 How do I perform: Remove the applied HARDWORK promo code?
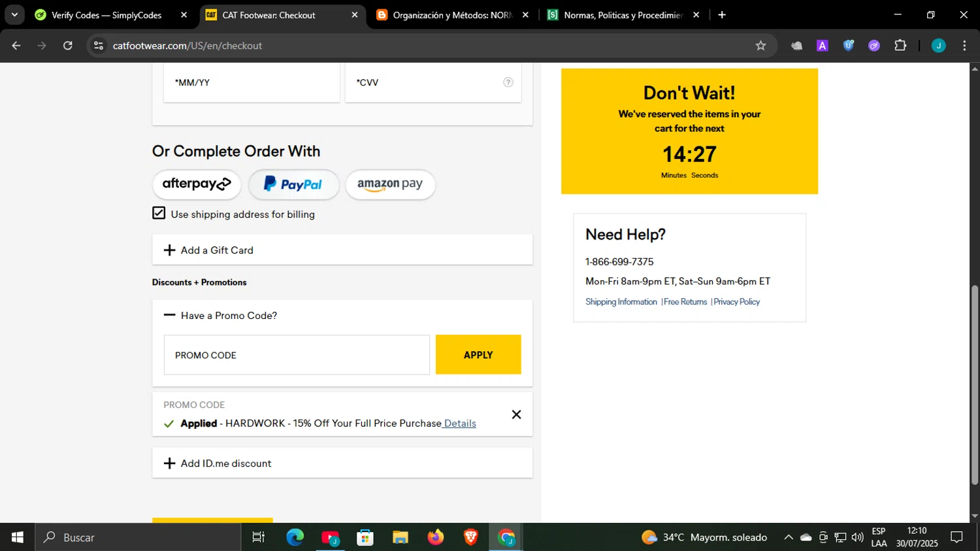pos(516,414)
